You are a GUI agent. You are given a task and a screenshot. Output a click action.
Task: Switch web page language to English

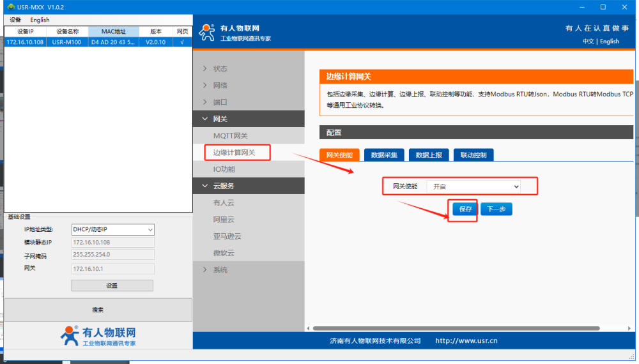610,42
